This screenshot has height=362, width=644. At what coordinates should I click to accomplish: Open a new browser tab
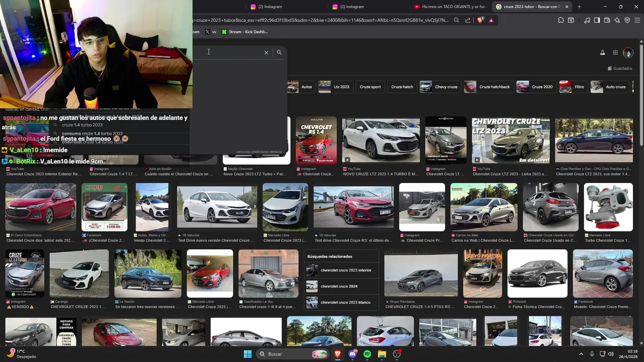click(x=579, y=7)
